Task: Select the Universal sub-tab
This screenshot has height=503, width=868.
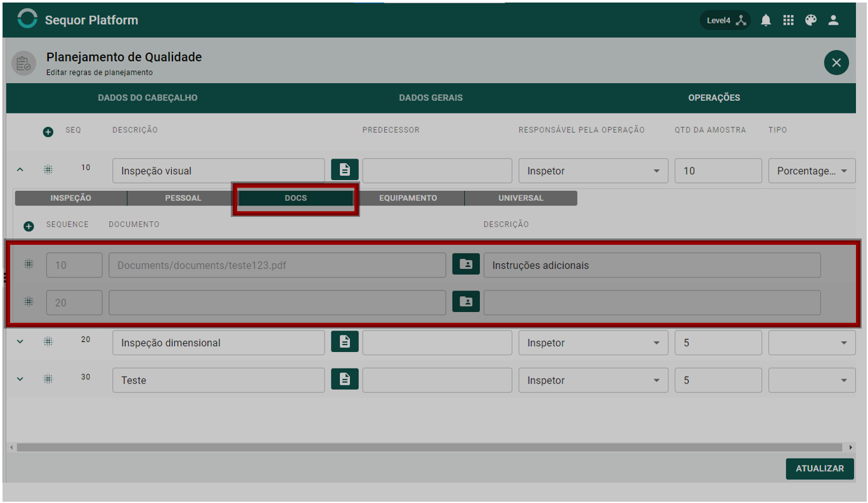Action: [521, 198]
